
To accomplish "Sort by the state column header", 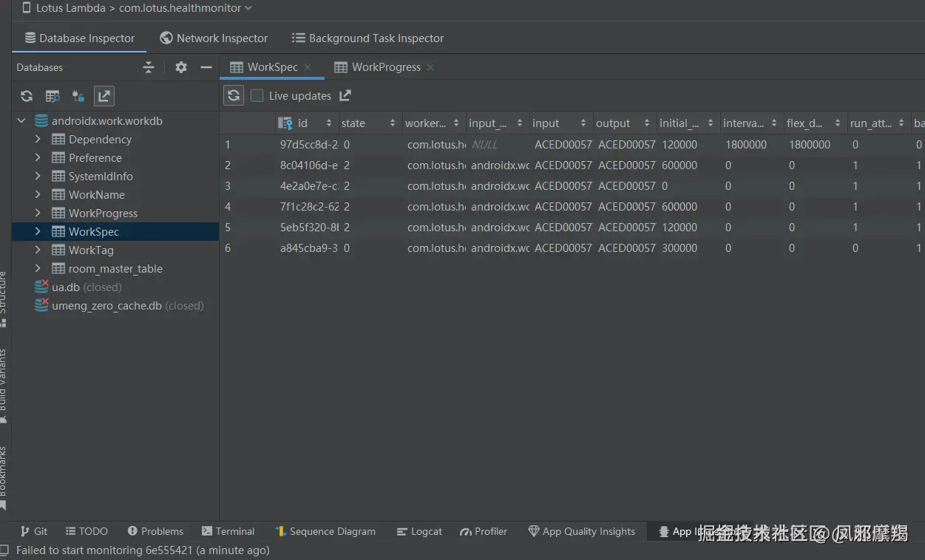I will (x=370, y=123).
